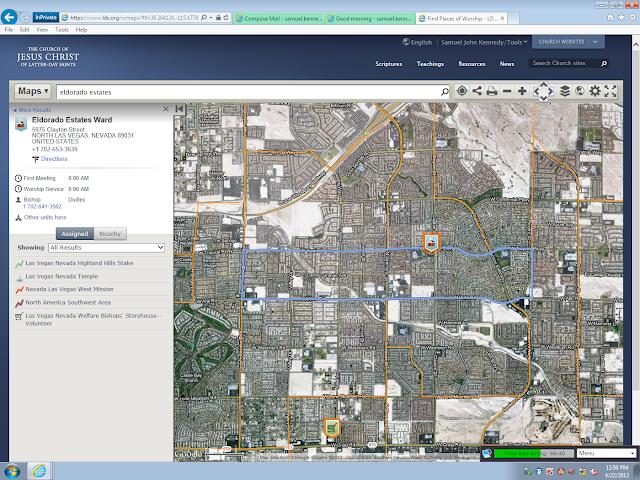640x480 pixels.
Task: Switch map to fullscreen mode
Action: click(610, 91)
